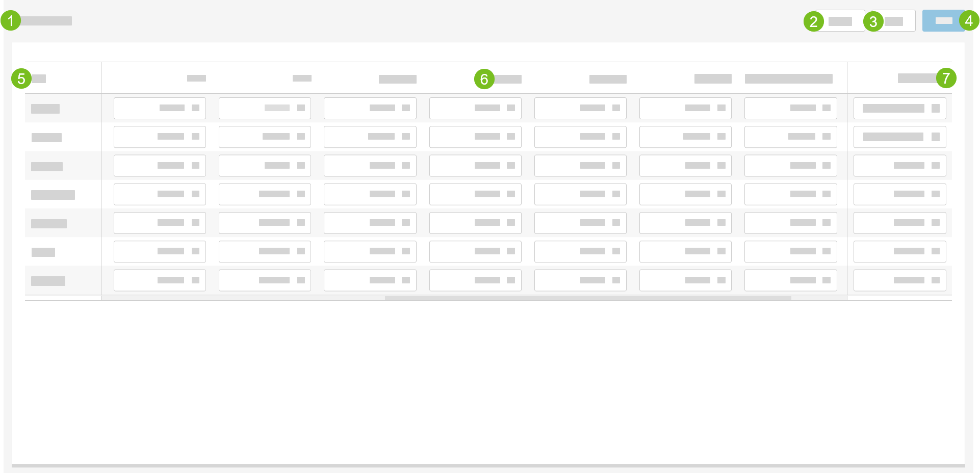The image size is (980, 473).
Task: Click the green number 3 marker badge
Action: (873, 21)
